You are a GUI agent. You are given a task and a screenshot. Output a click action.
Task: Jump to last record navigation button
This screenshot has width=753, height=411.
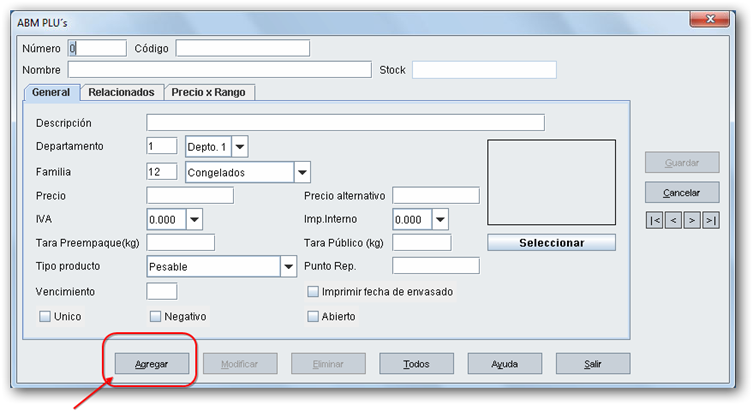pos(711,220)
